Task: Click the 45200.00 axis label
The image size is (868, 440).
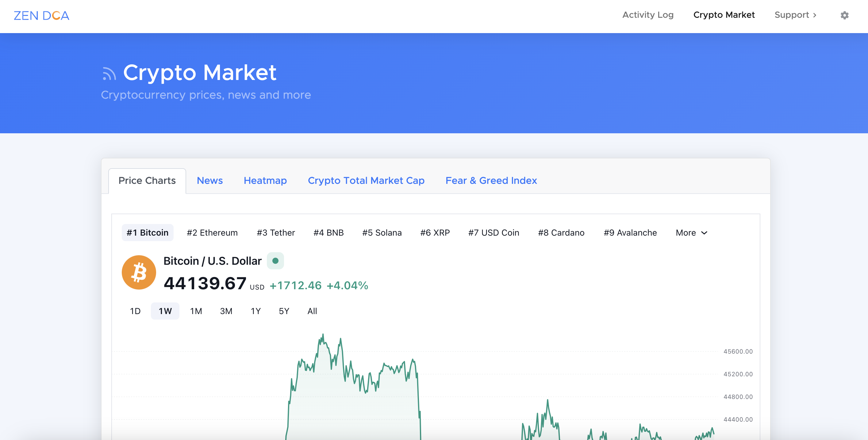Action: 738,374
